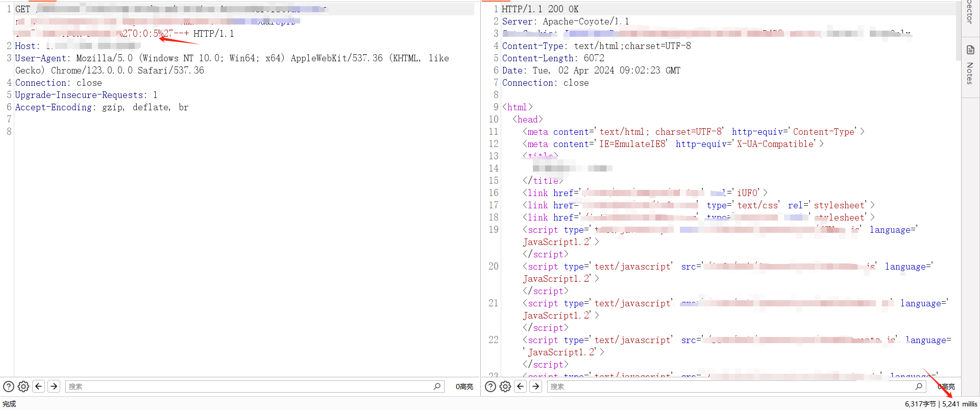Click 'Content-Type: text/html;charset=UTF-8' response header

pos(596,46)
